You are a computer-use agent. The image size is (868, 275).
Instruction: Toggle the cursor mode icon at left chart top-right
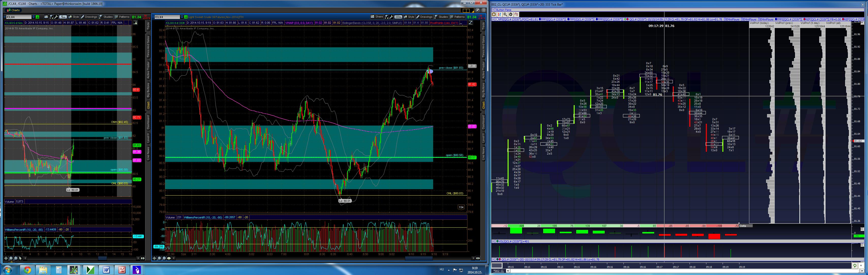(135, 23)
